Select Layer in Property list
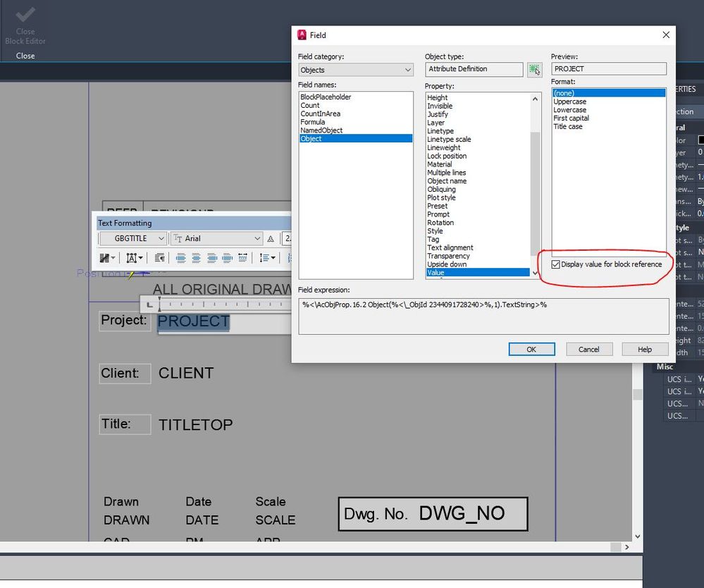 pyautogui.click(x=436, y=123)
